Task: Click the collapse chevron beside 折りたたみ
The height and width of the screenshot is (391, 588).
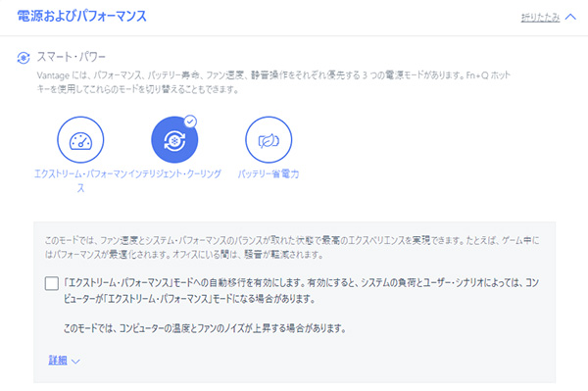Action: [x=570, y=17]
